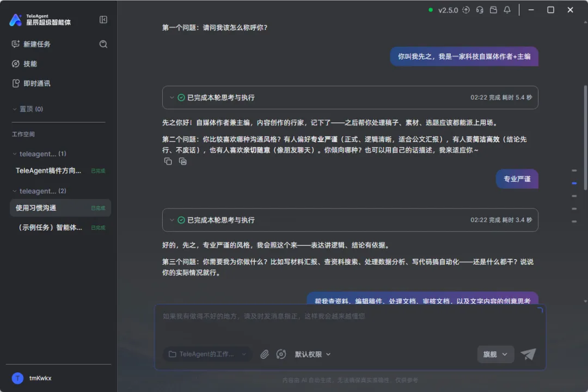Click the update upload icon next to v2.5.0
The width and height of the screenshot is (588, 392).
(x=465, y=10)
